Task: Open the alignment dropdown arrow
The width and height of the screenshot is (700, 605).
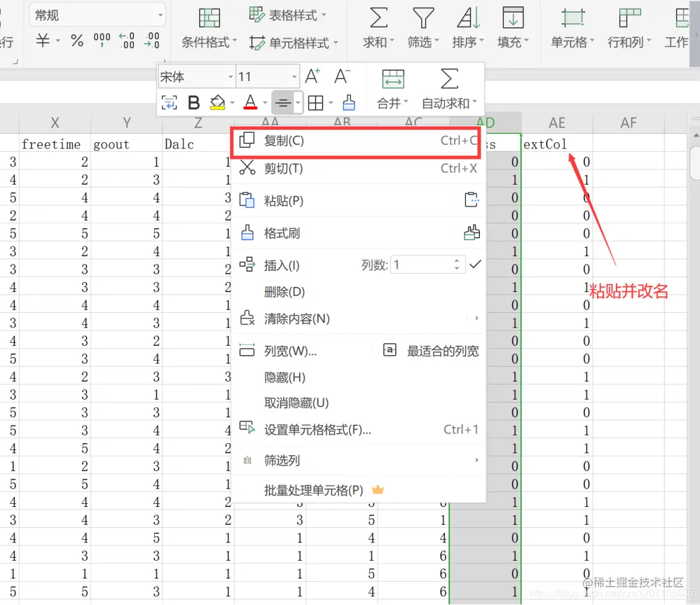Action: tap(298, 103)
